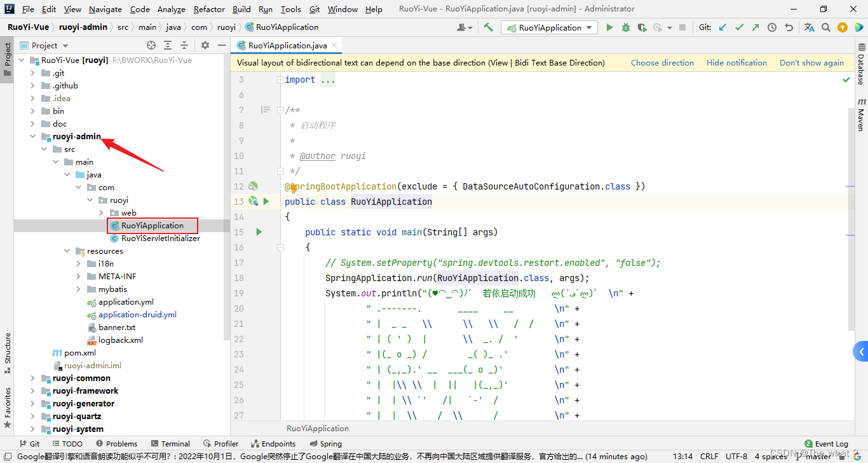The width and height of the screenshot is (868, 463).
Task: Open the Navigate menu
Action: pos(105,9)
